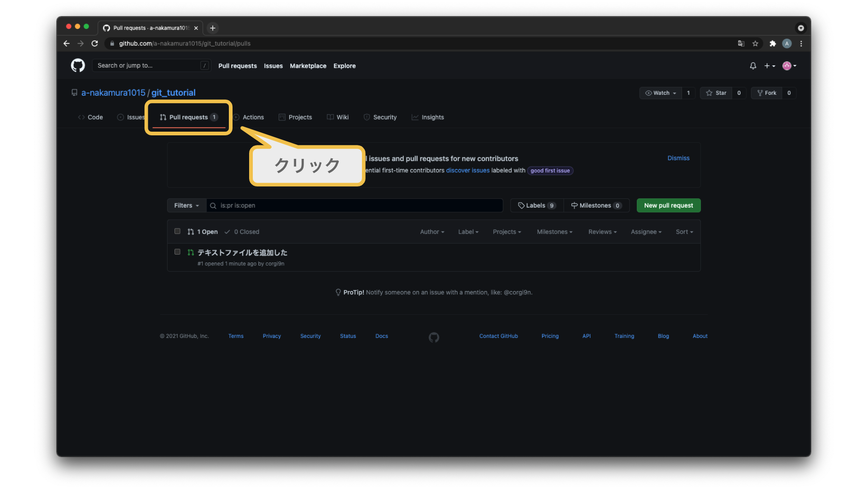This screenshot has width=868, height=488.
Task: Click the lock icon in the address bar
Action: (112, 43)
